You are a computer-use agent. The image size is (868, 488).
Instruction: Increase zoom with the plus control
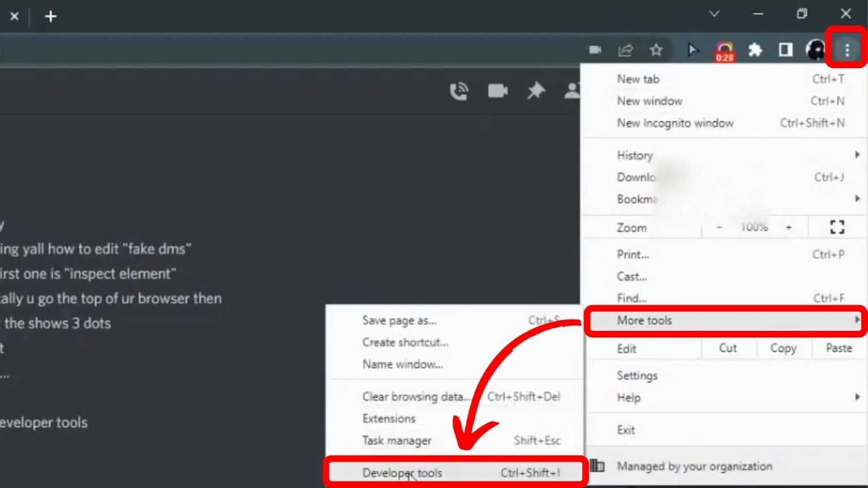pos(789,227)
